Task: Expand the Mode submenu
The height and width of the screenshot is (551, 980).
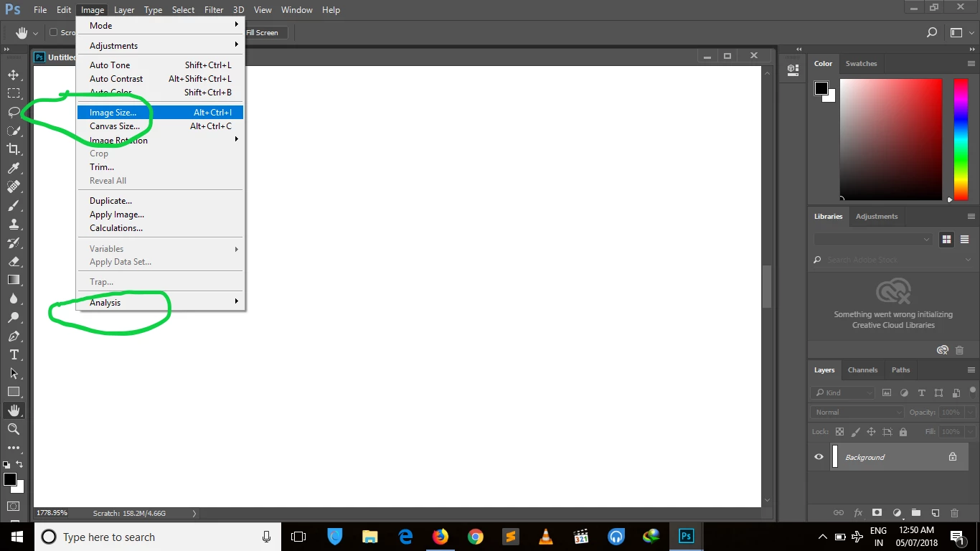Action: coord(160,25)
